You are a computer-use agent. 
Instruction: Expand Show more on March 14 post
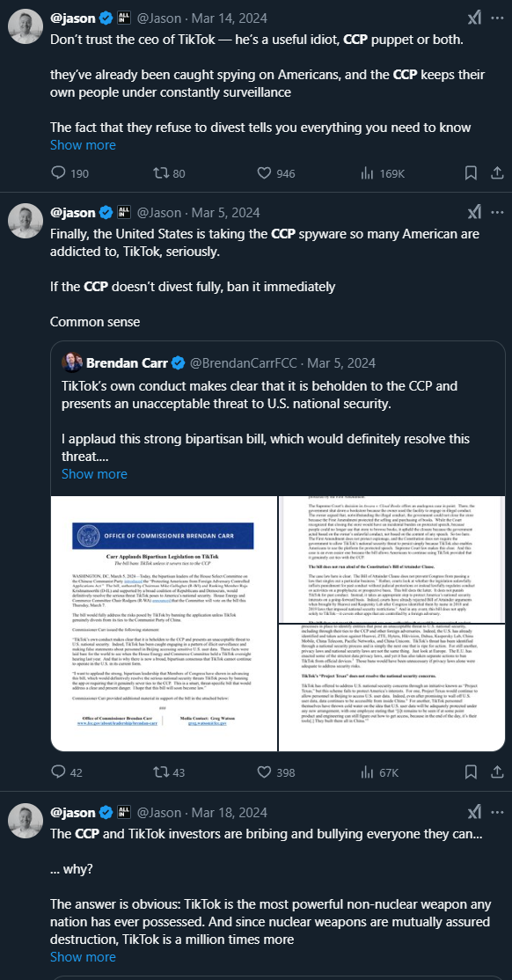(83, 145)
